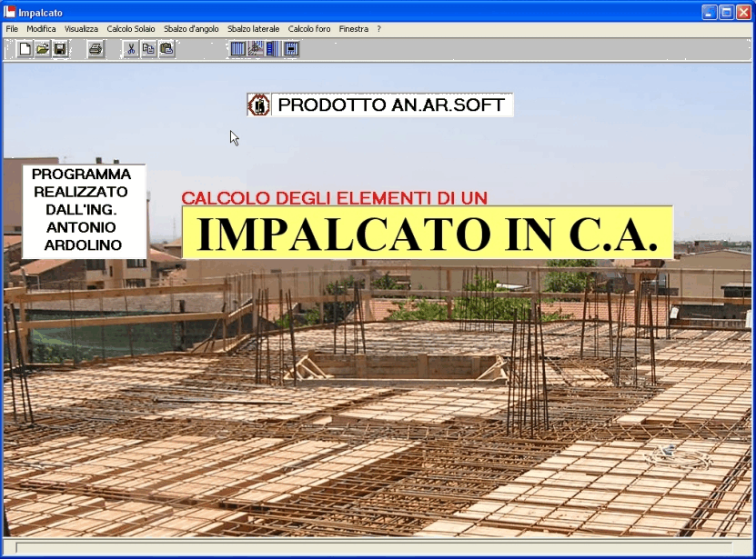Open the Sbalzo d'angolo menu
756x559 pixels.
point(191,29)
